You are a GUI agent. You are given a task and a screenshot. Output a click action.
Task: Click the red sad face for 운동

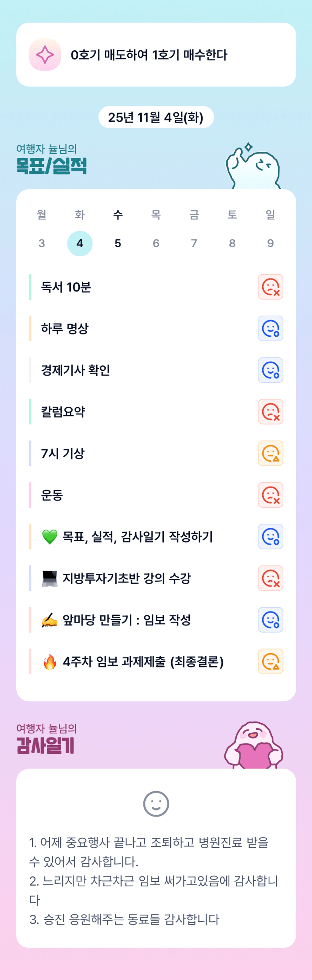(x=270, y=495)
